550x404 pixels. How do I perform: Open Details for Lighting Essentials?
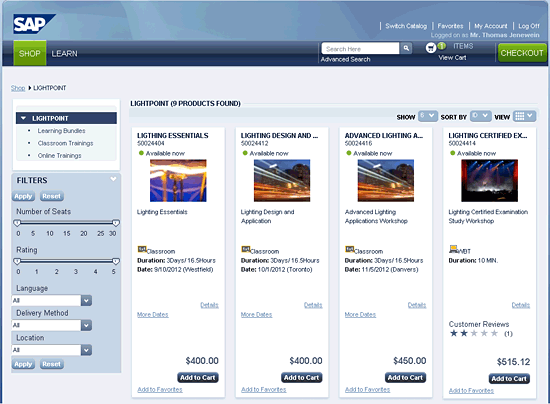209,305
